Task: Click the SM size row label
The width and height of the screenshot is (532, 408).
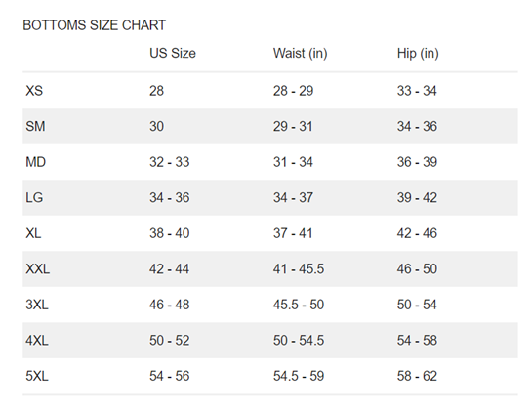Action: (35, 127)
